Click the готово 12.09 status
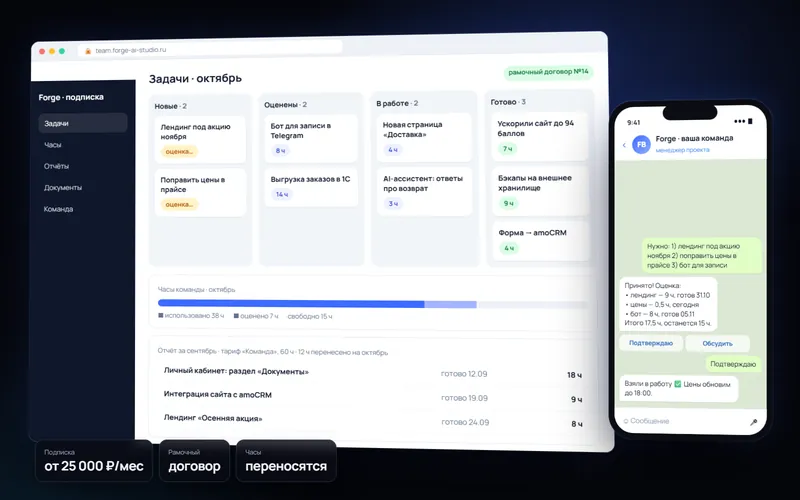The image size is (800, 500). (x=464, y=374)
